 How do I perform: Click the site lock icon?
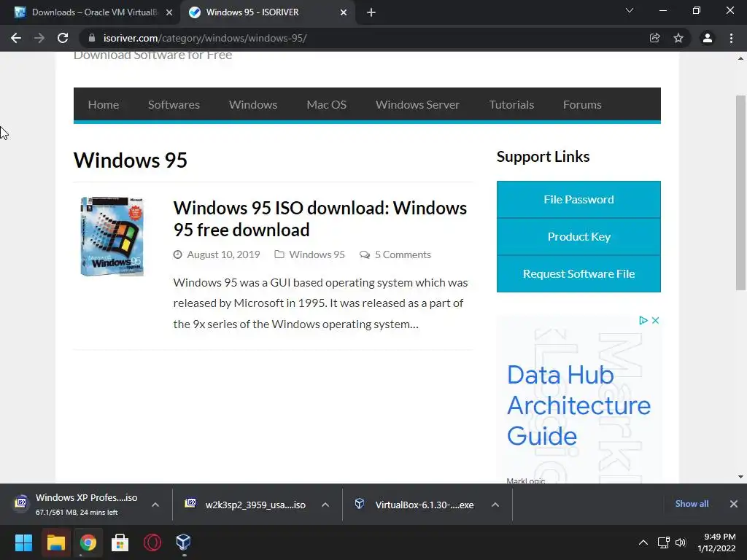(92, 38)
